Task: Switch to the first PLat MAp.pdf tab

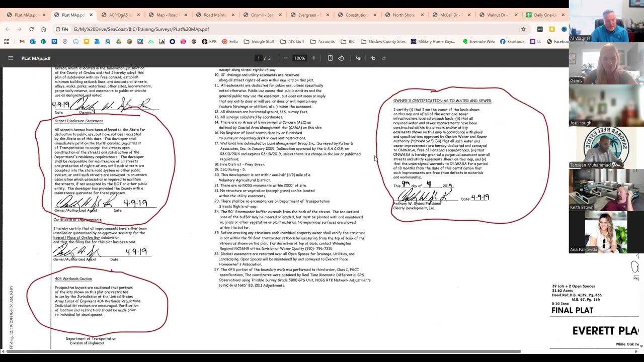Action: click(26, 15)
